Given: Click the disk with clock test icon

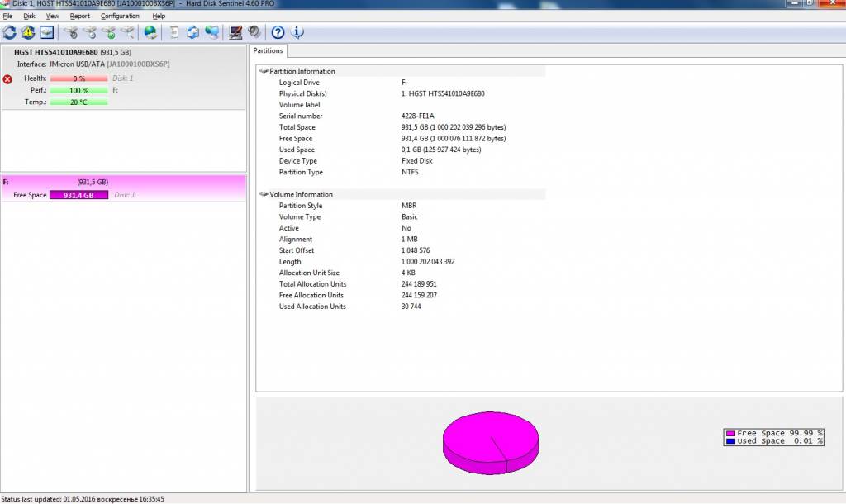Looking at the screenshot, I should (89, 32).
